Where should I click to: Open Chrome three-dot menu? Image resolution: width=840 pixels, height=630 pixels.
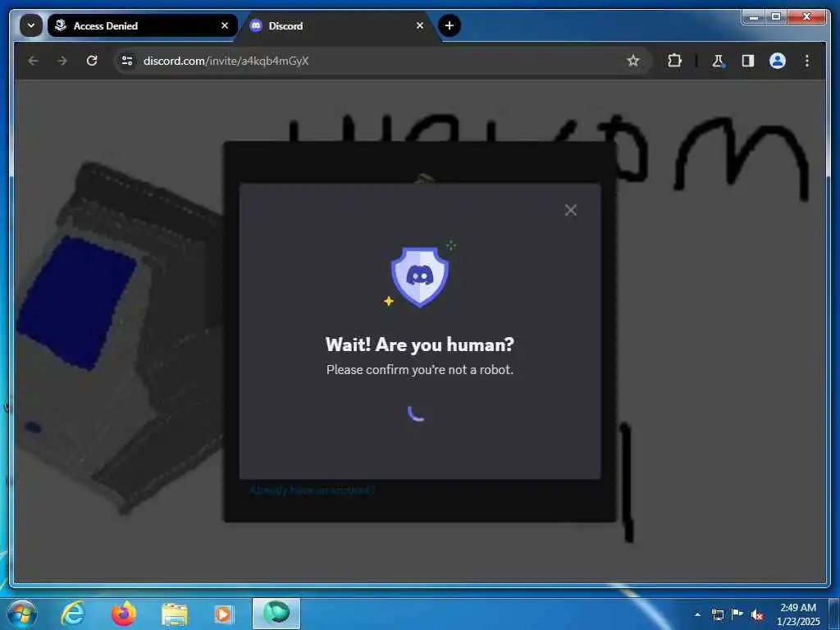point(807,61)
